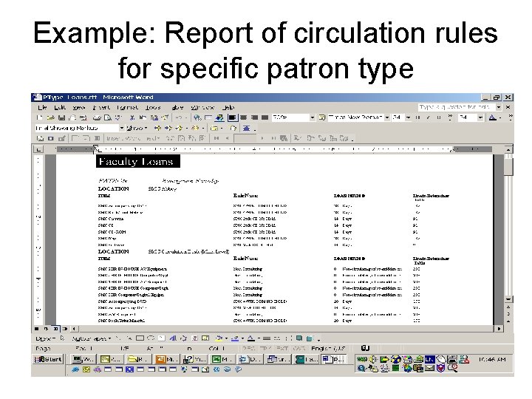This screenshot has width=532, height=399.
Task: Click the Insert Table icon
Action: tap(208, 117)
